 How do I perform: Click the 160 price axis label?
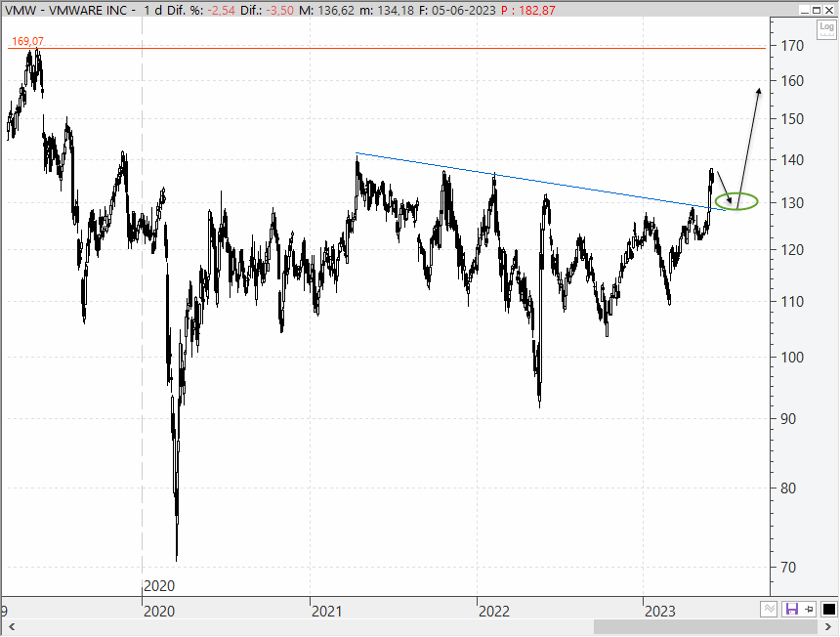792,81
